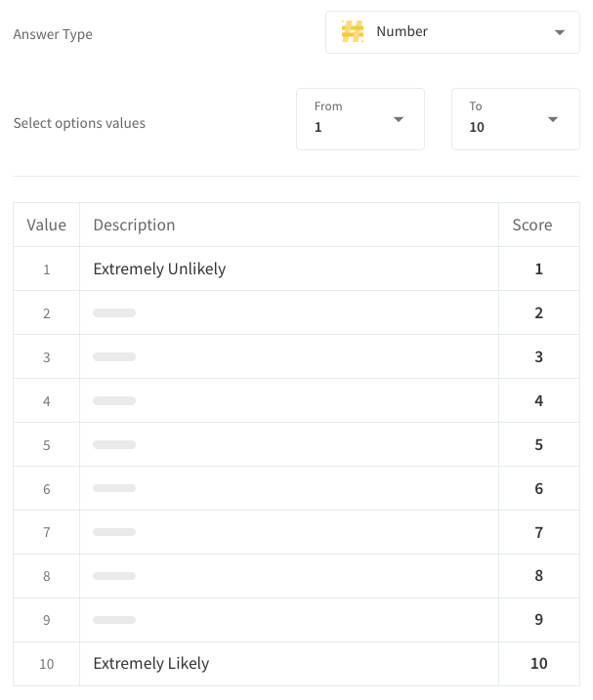Click the Description column header
Screen dimensions: 593x700
point(134,225)
